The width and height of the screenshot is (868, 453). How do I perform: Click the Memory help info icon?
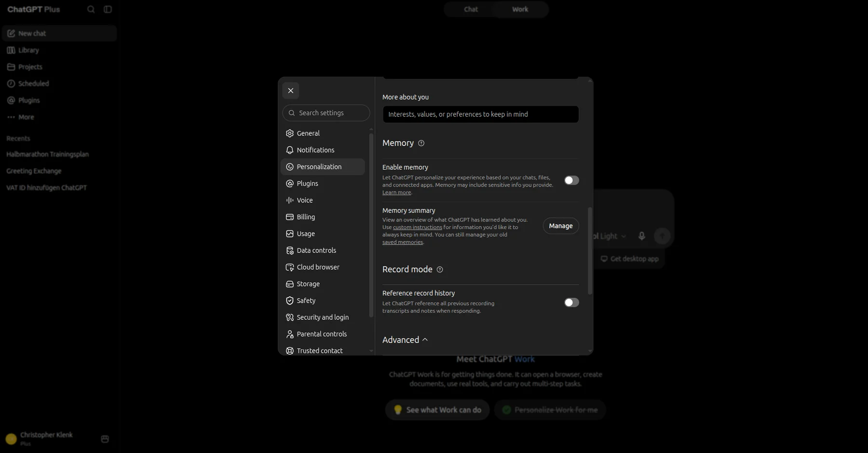pos(421,143)
